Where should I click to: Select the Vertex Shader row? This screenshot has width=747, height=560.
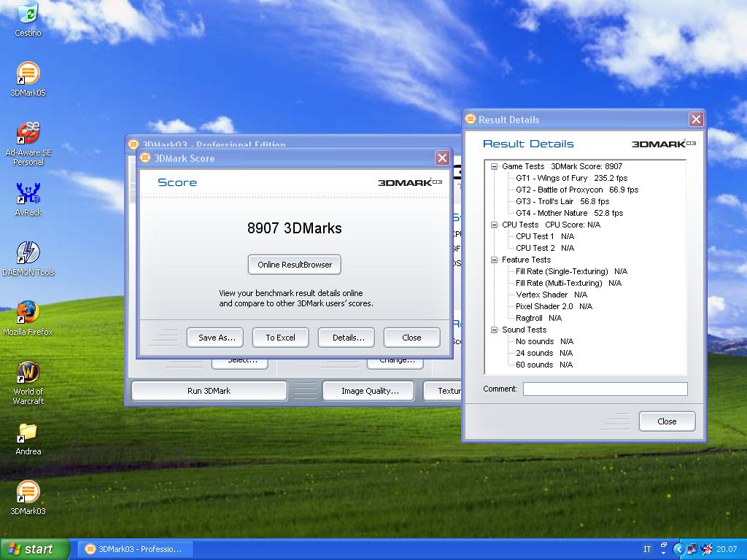point(551,295)
